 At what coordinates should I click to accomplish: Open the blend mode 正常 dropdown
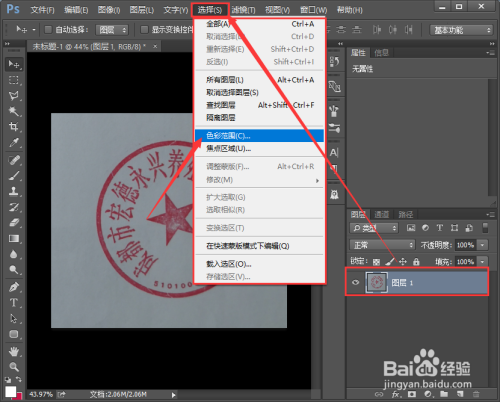[x=382, y=245]
